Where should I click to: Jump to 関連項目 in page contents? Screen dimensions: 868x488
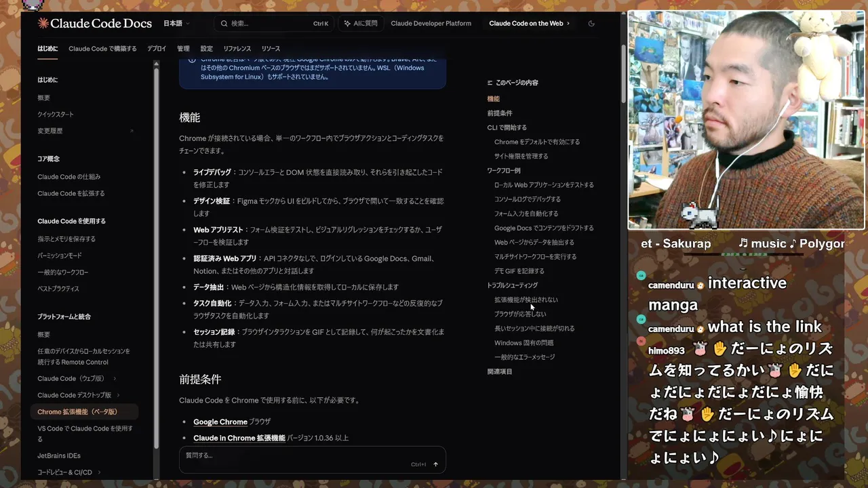click(500, 371)
